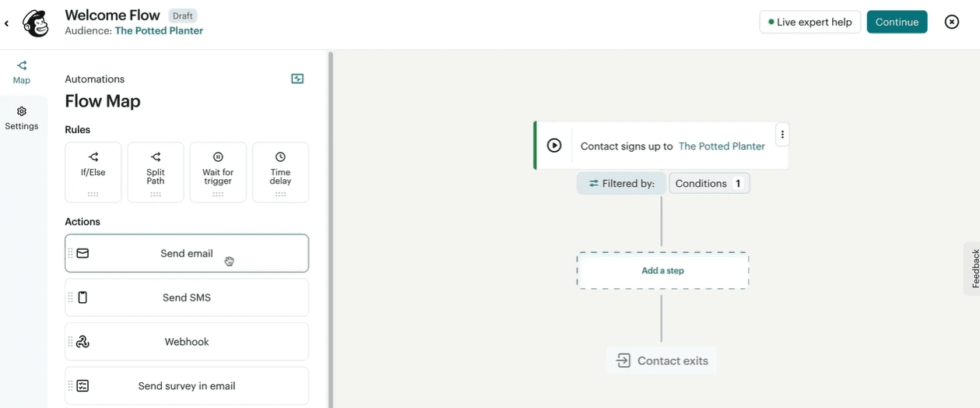This screenshot has height=408, width=980.
Task: Click the phone icon on Send SMS
Action: click(83, 297)
